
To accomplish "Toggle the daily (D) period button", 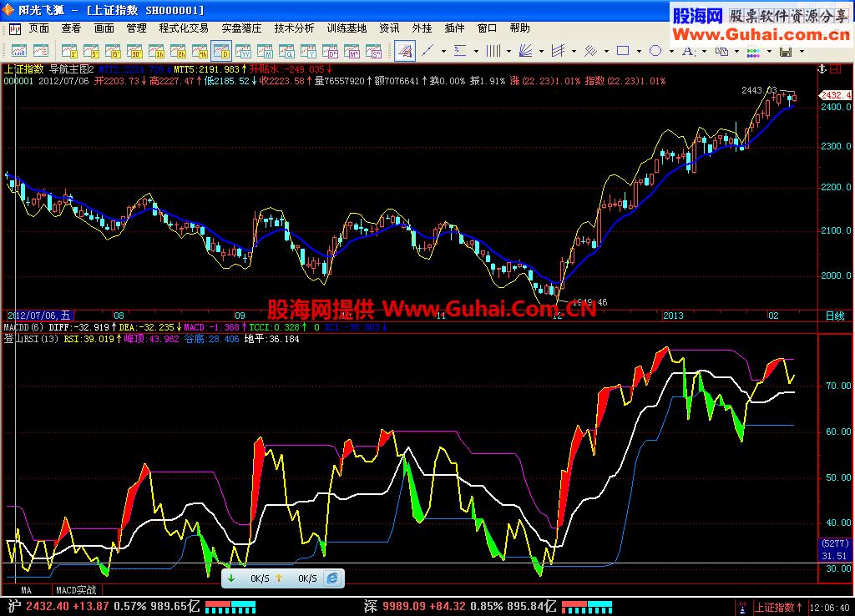I will click(x=221, y=51).
